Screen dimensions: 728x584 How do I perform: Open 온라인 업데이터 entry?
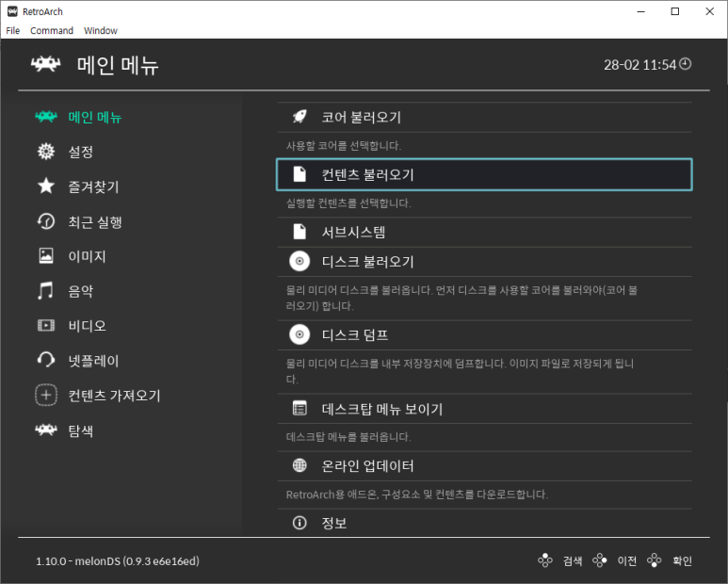(x=484, y=465)
